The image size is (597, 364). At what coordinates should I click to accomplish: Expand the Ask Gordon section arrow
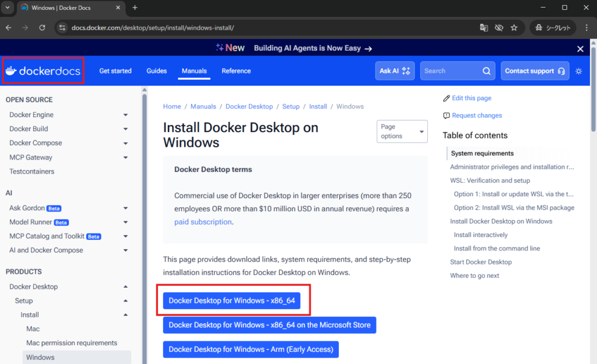125,208
